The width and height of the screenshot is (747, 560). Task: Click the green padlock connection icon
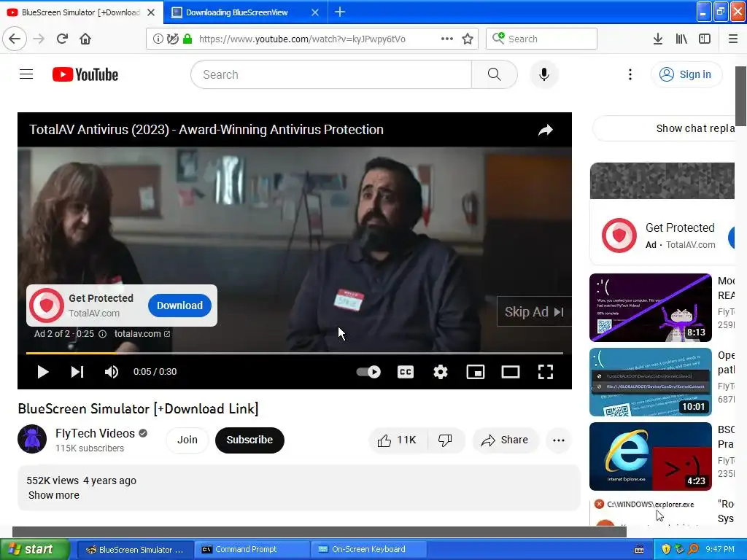[187, 39]
